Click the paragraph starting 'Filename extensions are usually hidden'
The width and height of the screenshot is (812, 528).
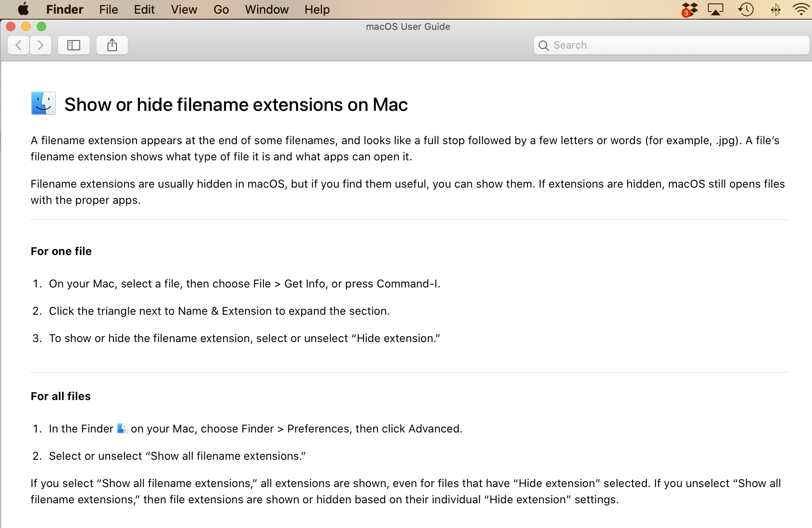point(408,192)
